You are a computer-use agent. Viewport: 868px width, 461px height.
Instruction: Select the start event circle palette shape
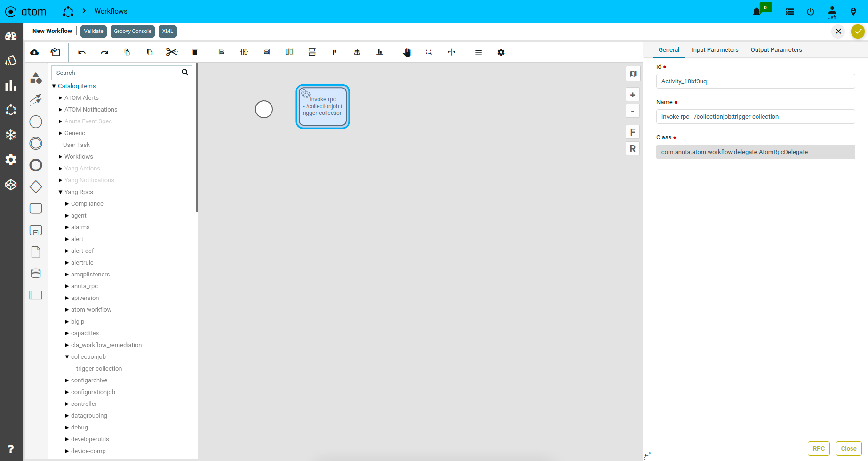tap(36, 121)
